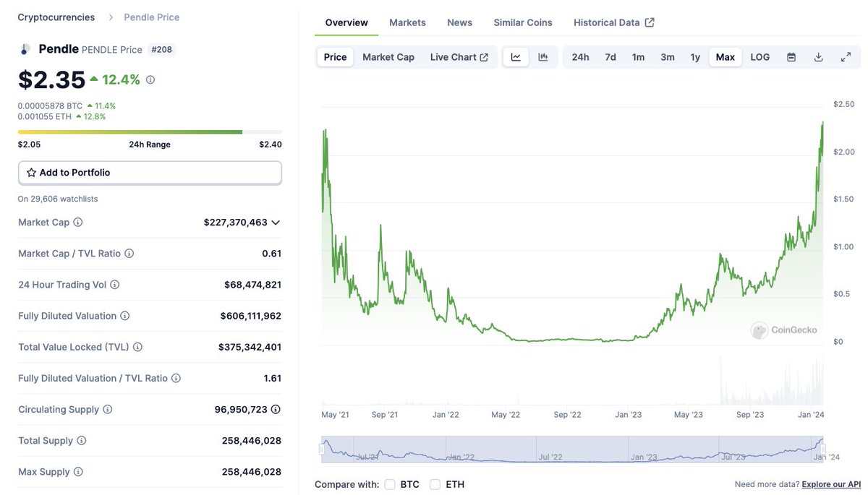Show Fully Diluted Valuation info icon
Image resolution: width=868 pixels, height=495 pixels.
coord(124,316)
